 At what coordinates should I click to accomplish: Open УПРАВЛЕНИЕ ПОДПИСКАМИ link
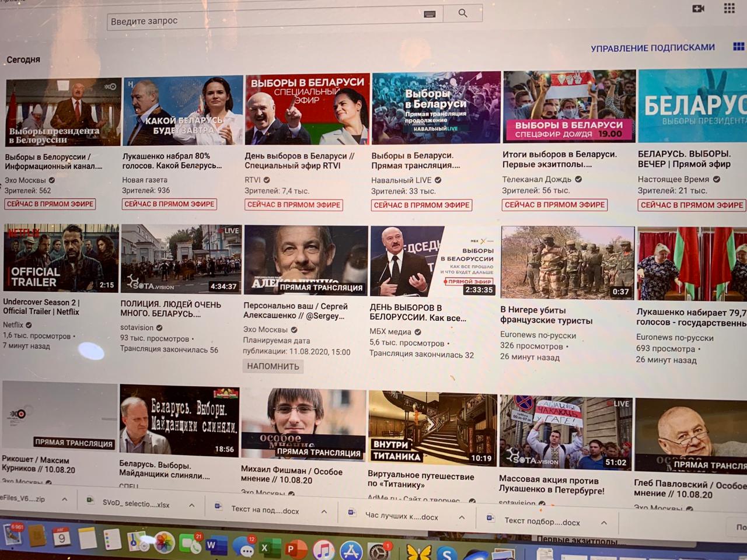[652, 48]
